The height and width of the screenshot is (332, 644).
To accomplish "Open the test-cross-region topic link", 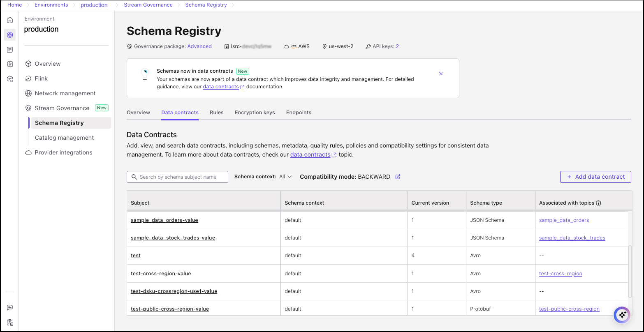I will click(561, 273).
